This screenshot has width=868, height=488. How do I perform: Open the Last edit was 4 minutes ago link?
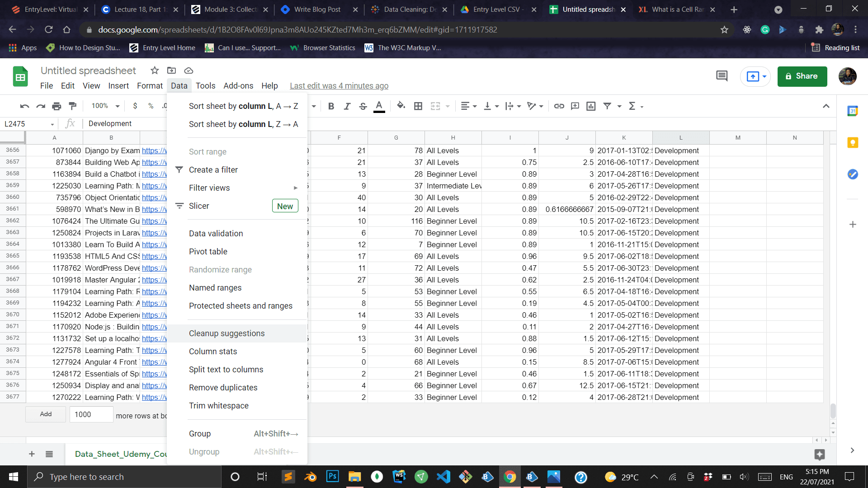coord(339,86)
